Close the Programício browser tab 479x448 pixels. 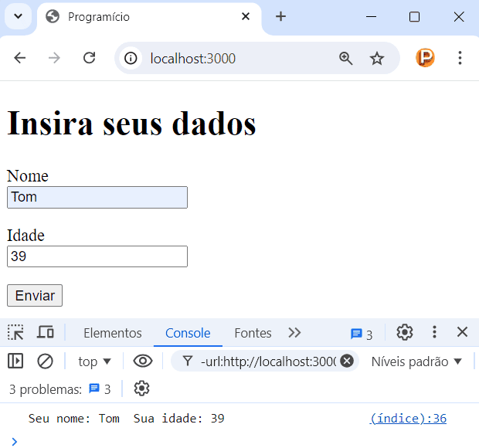[x=246, y=16]
